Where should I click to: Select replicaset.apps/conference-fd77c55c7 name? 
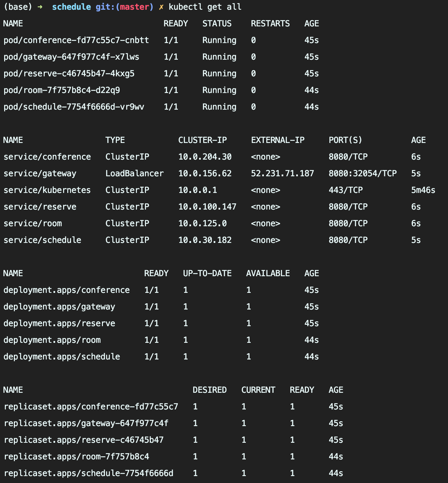pos(91,407)
